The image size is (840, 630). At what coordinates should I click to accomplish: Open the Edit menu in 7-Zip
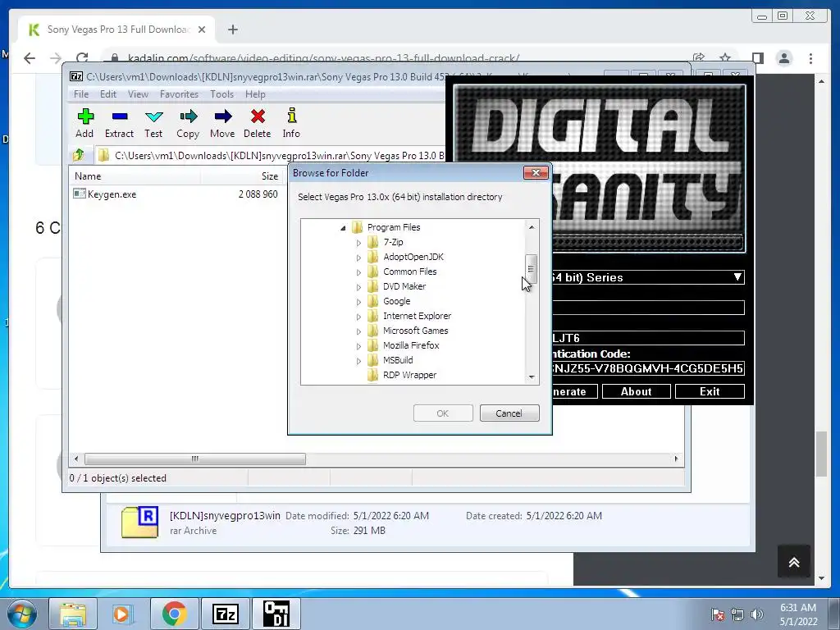click(x=107, y=94)
